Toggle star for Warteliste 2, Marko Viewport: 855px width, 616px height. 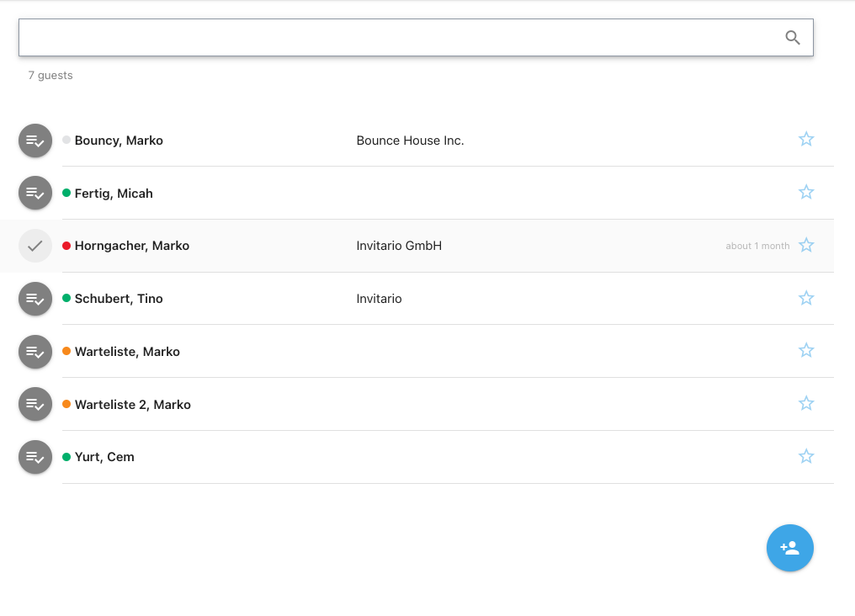(806, 404)
